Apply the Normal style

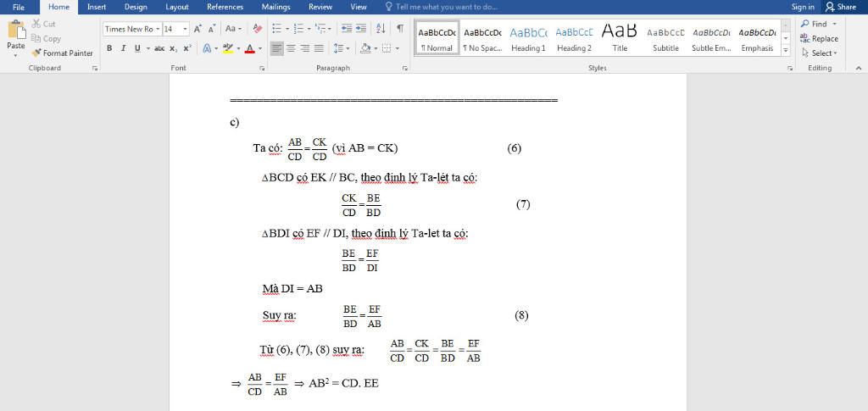pos(437,37)
